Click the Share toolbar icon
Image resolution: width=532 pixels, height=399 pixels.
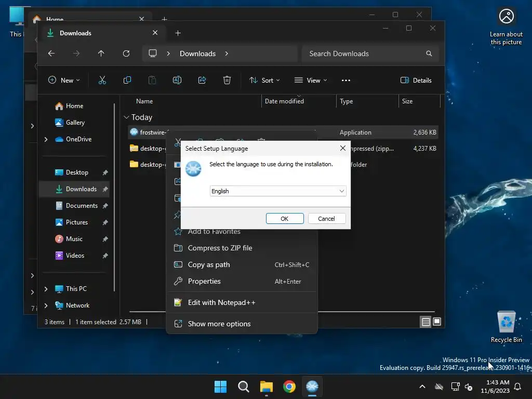tap(202, 81)
